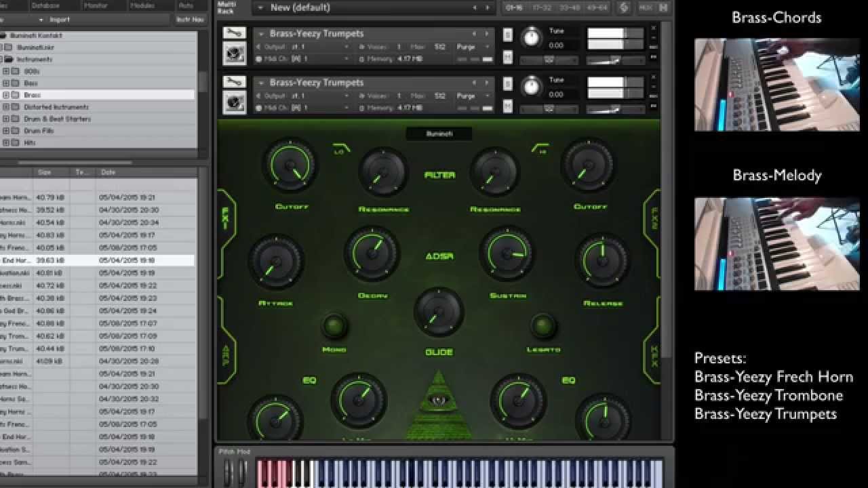This screenshot has height=488, width=868.
Task: Switch to the Monitor tab
Action: 96,5
